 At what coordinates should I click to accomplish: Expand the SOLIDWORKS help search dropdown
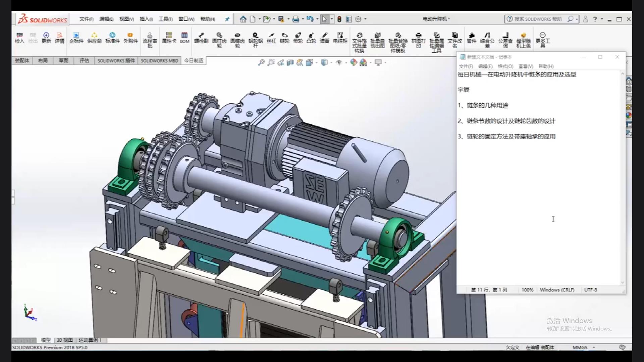(577, 19)
